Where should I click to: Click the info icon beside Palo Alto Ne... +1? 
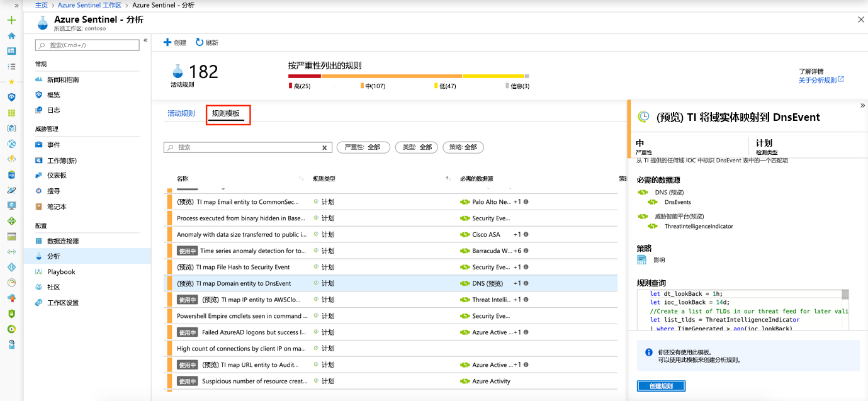click(526, 202)
